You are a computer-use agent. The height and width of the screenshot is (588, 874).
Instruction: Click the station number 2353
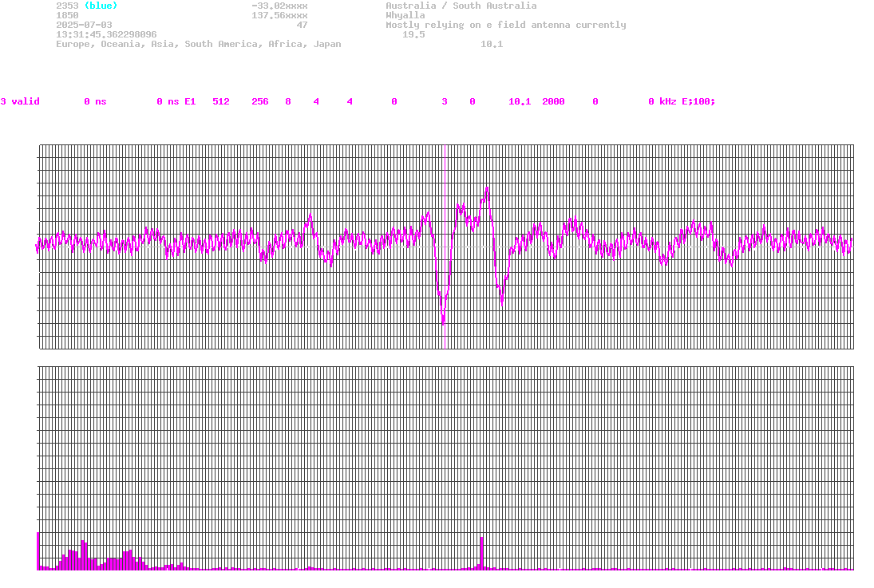(67, 6)
